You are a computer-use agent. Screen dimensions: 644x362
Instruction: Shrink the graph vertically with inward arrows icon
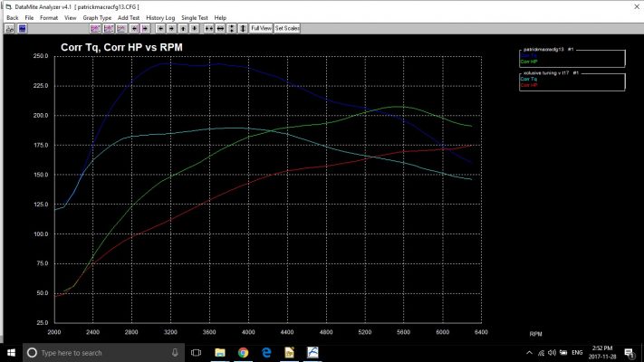tap(232, 28)
